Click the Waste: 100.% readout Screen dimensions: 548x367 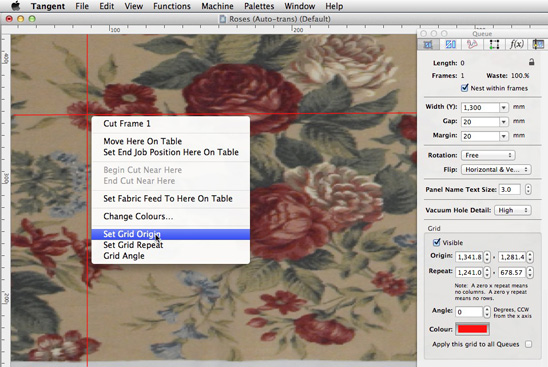[x=507, y=75]
